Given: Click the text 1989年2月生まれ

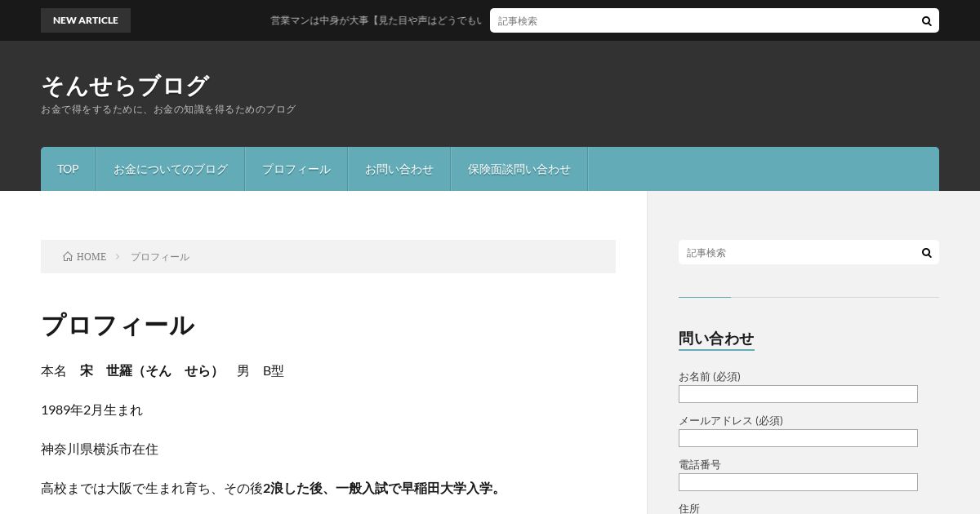Looking at the screenshot, I should [91, 410].
